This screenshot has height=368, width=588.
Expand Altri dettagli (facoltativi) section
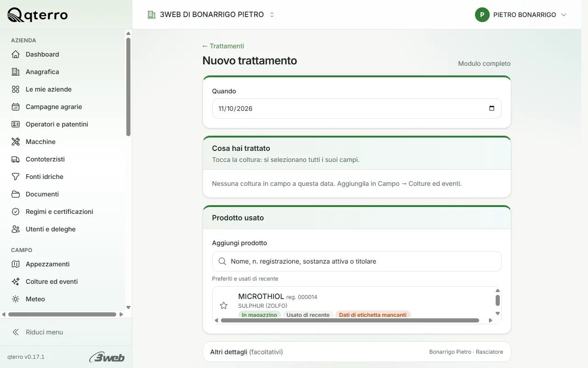coord(356,352)
